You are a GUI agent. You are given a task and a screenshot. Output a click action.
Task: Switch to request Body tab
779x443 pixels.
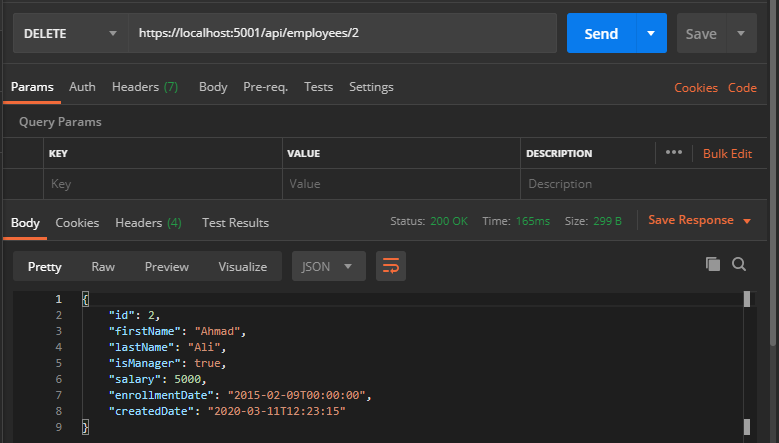[213, 87]
